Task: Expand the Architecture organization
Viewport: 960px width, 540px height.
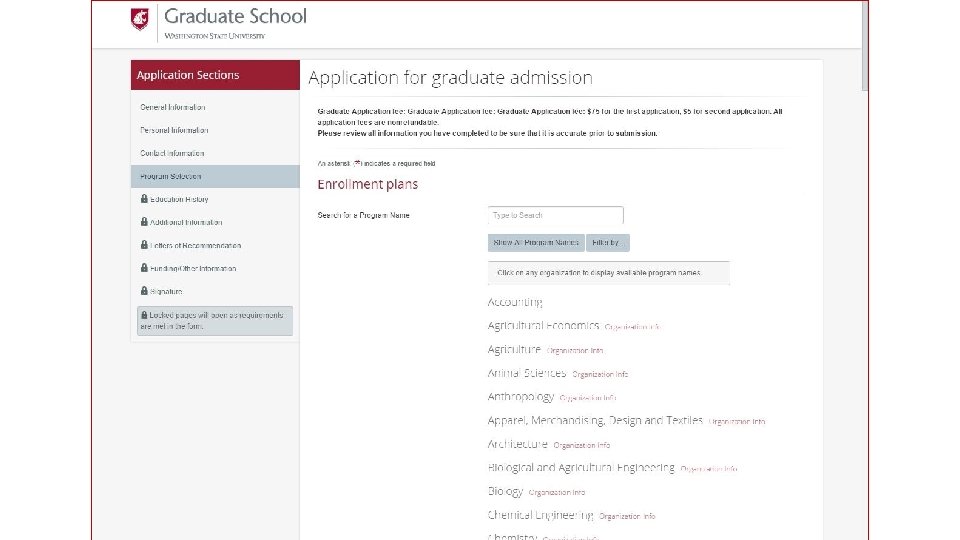Action: [x=517, y=444]
